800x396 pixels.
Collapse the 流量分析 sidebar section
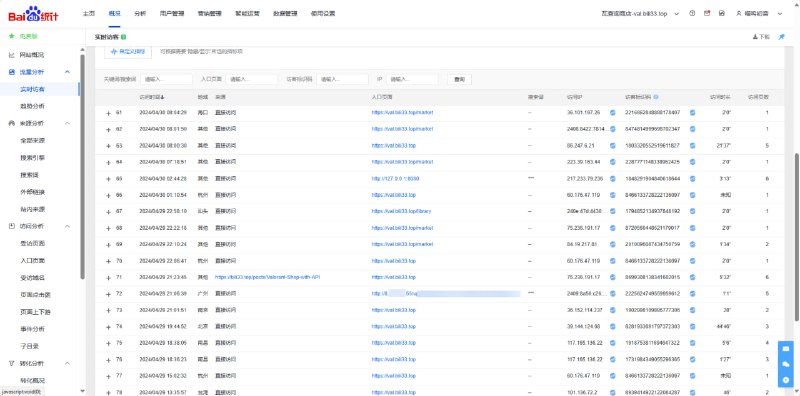point(67,72)
